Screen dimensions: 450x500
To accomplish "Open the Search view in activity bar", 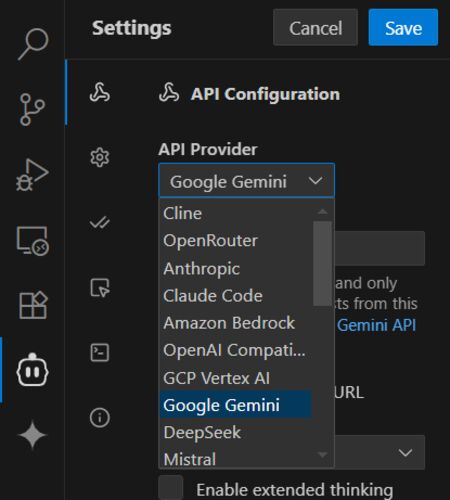I will [x=33, y=44].
